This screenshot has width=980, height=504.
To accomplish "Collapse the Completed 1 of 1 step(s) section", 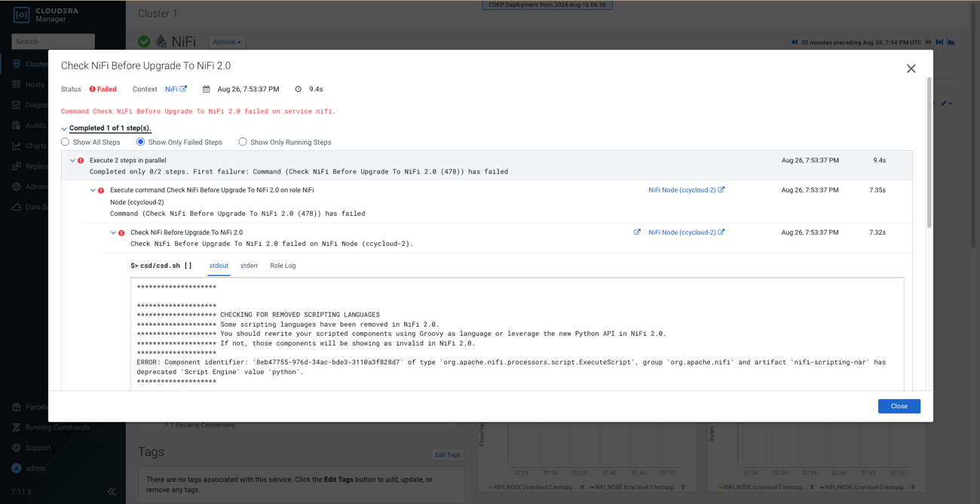I will click(x=64, y=129).
